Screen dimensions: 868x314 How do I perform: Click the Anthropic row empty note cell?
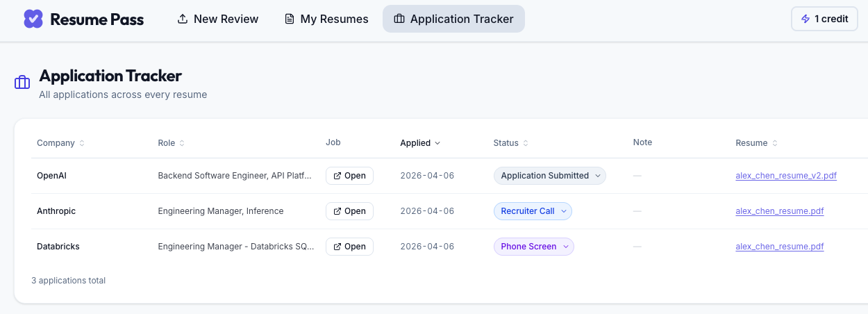coord(637,211)
